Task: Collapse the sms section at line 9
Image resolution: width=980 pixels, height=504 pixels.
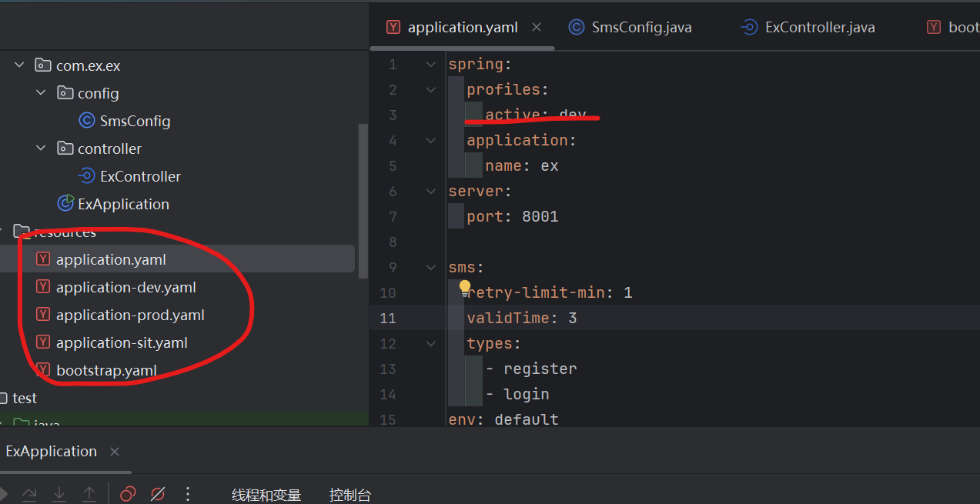Action: pos(430,267)
